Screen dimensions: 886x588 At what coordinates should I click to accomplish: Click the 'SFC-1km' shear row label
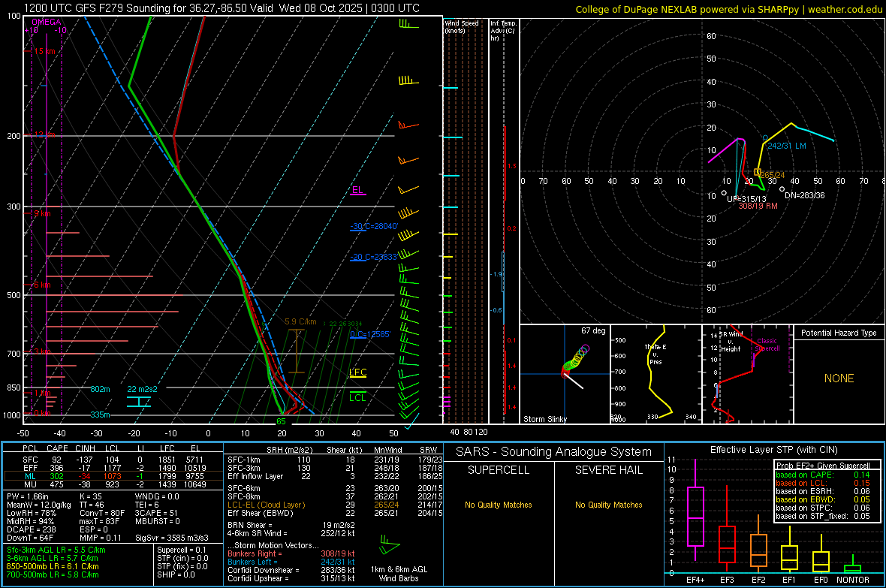[243, 460]
